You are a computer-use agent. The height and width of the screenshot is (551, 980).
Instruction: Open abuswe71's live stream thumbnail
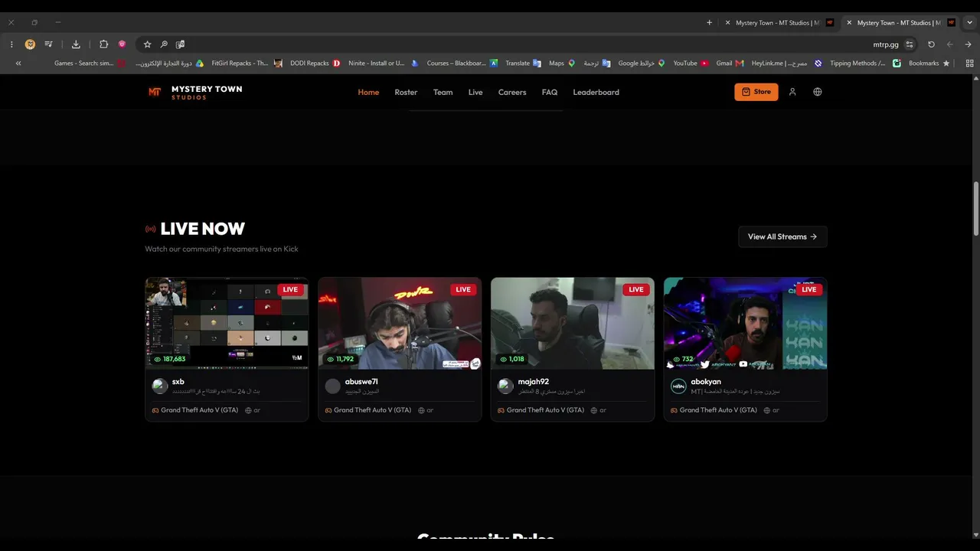pos(400,323)
